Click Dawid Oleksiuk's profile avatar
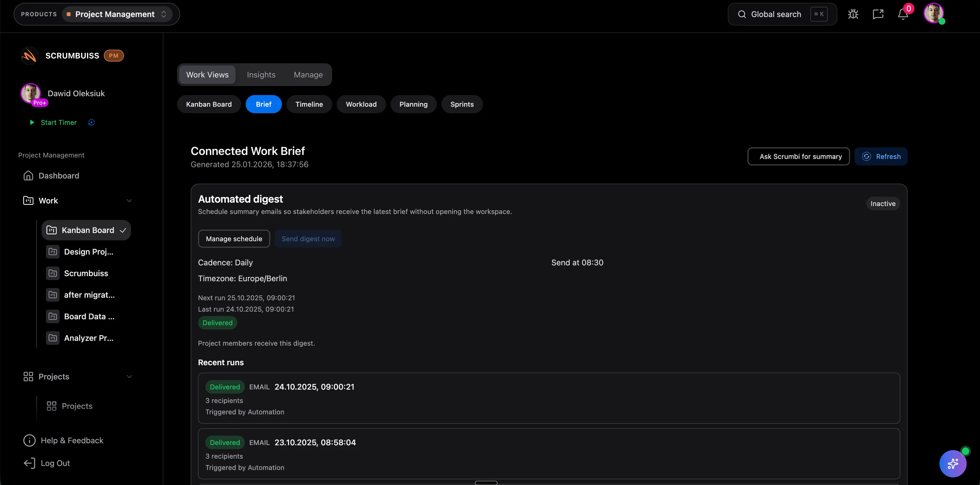 tap(935, 14)
